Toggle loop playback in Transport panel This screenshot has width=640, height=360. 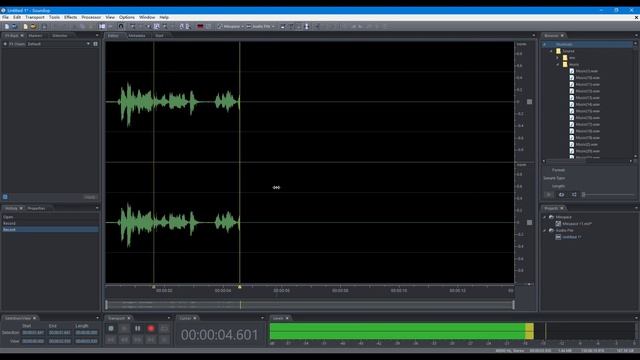click(164, 328)
